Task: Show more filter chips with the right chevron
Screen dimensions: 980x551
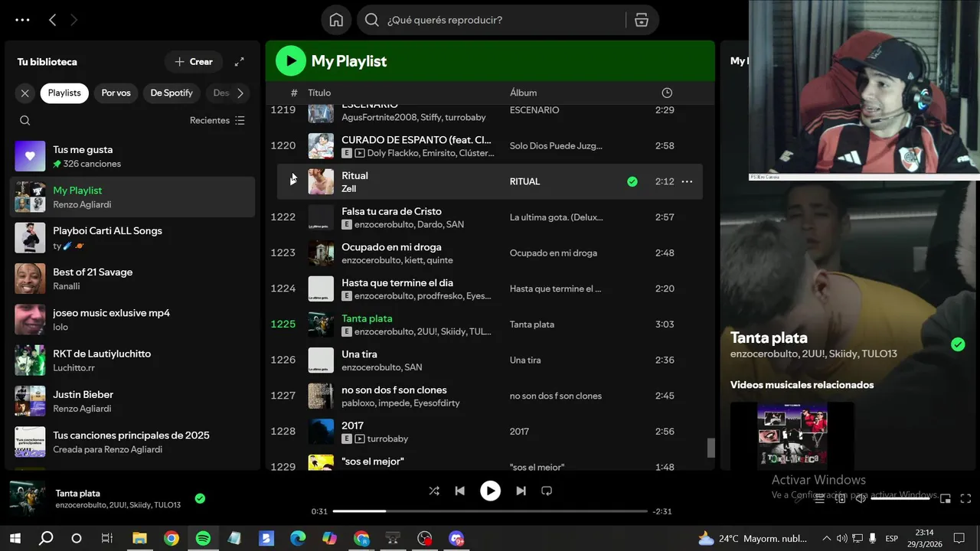Action: pos(240,93)
